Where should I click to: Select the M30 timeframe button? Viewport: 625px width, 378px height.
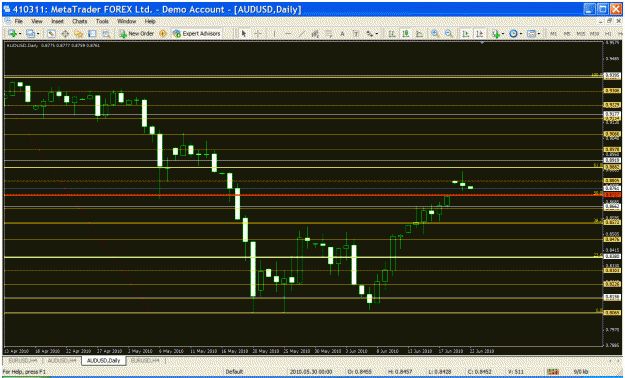[x=594, y=34]
